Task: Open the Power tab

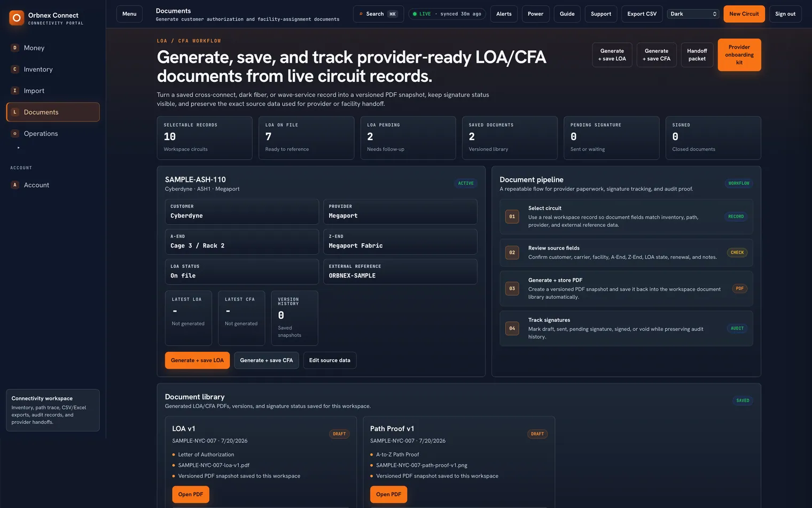Action: (535, 14)
